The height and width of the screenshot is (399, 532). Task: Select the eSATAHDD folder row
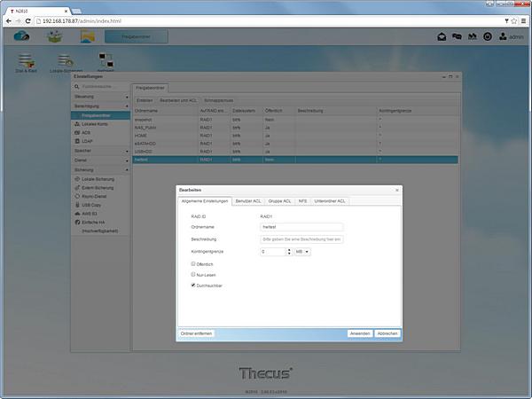295,144
